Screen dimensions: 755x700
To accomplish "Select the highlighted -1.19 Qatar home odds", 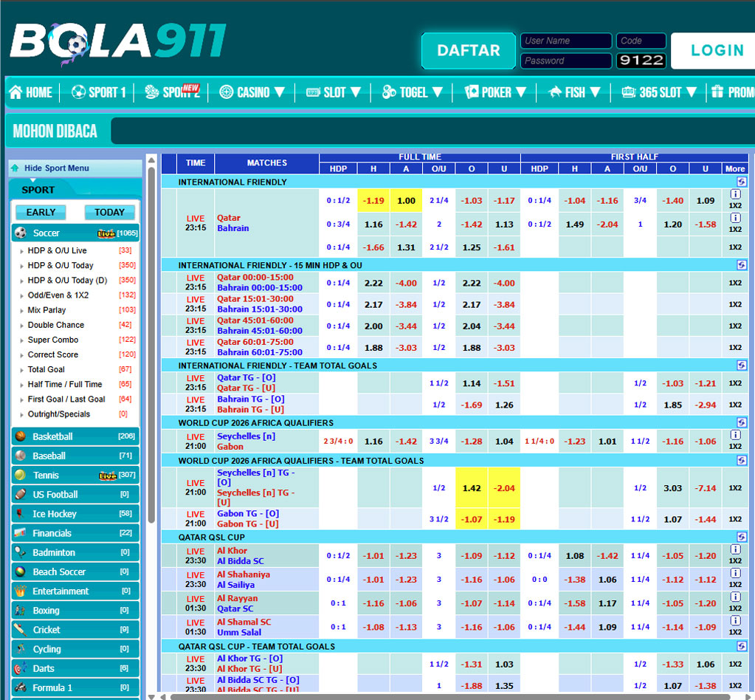I will [x=373, y=200].
